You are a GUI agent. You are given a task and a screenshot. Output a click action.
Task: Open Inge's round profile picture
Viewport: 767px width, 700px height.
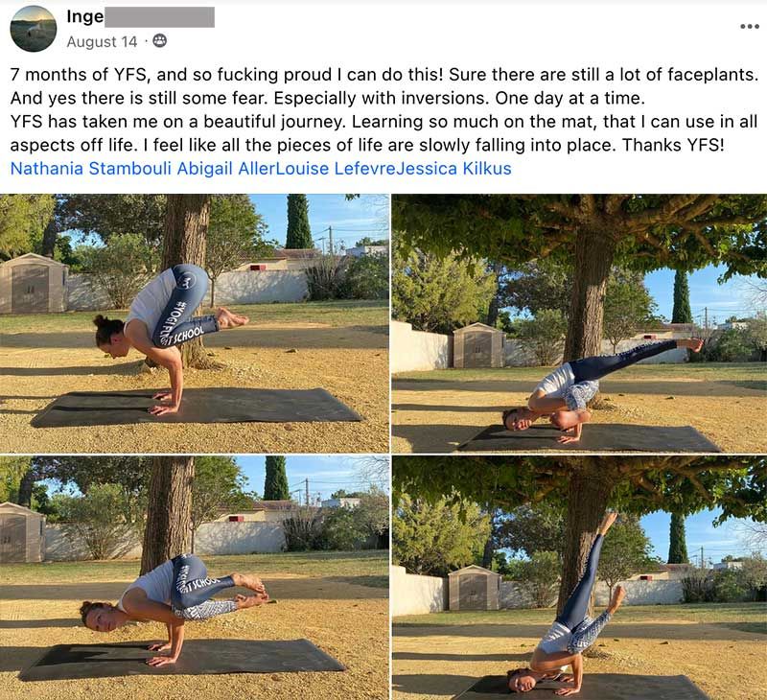pyautogui.click(x=34, y=29)
